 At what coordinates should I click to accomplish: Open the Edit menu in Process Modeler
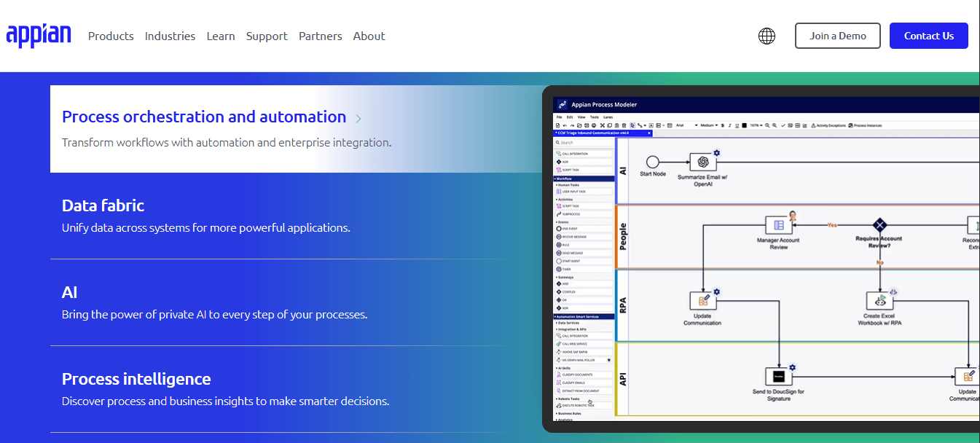pyautogui.click(x=570, y=117)
